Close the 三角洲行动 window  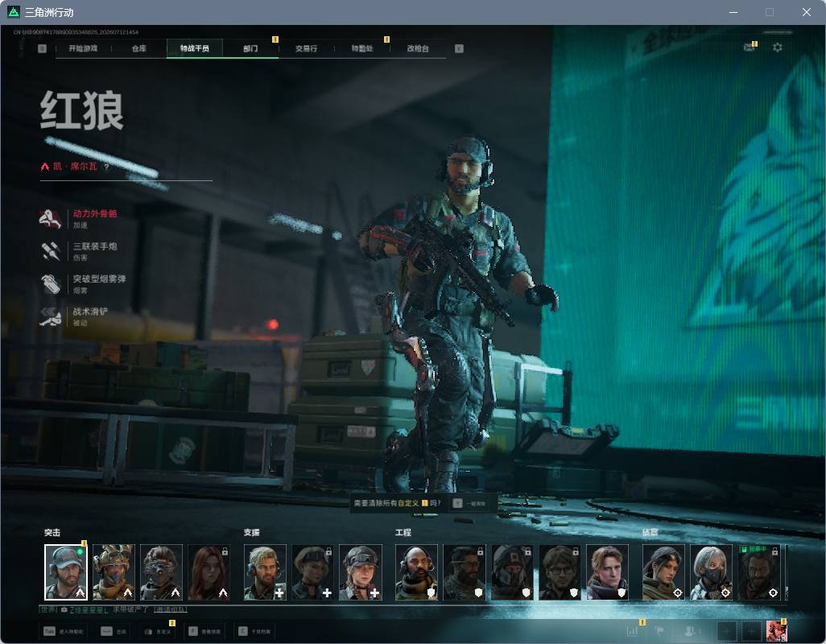tap(807, 12)
